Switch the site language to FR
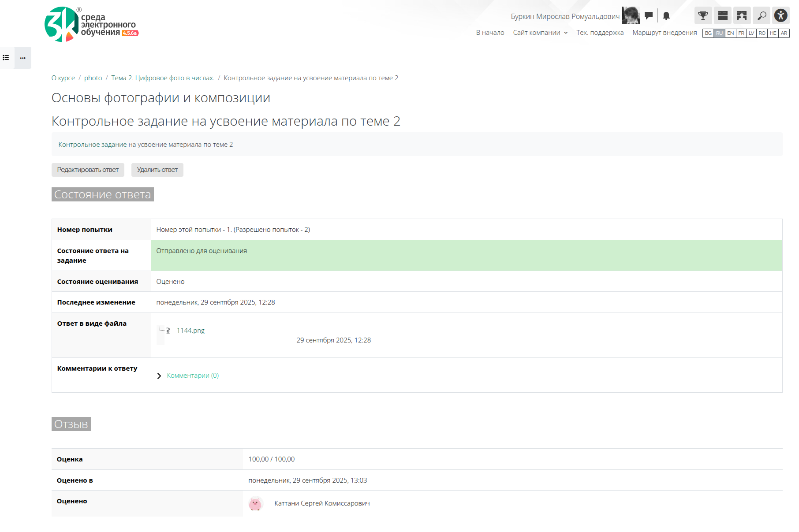The width and height of the screenshot is (799, 532). point(741,33)
